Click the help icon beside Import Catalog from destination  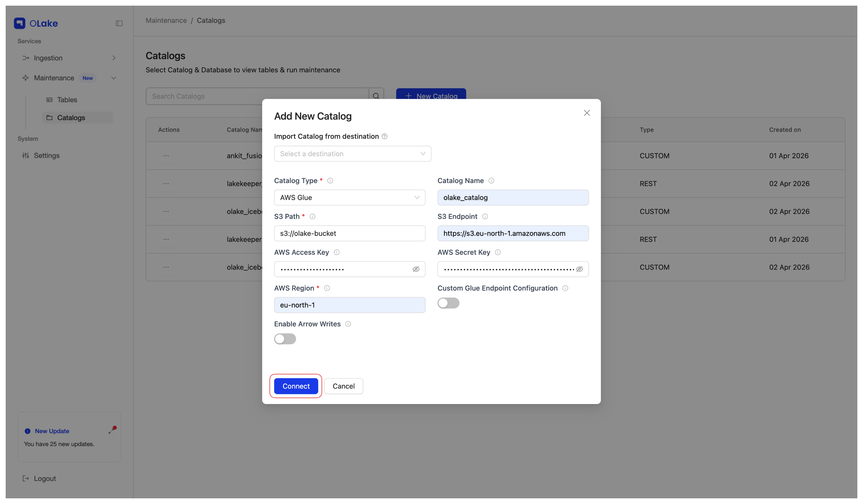coord(385,136)
